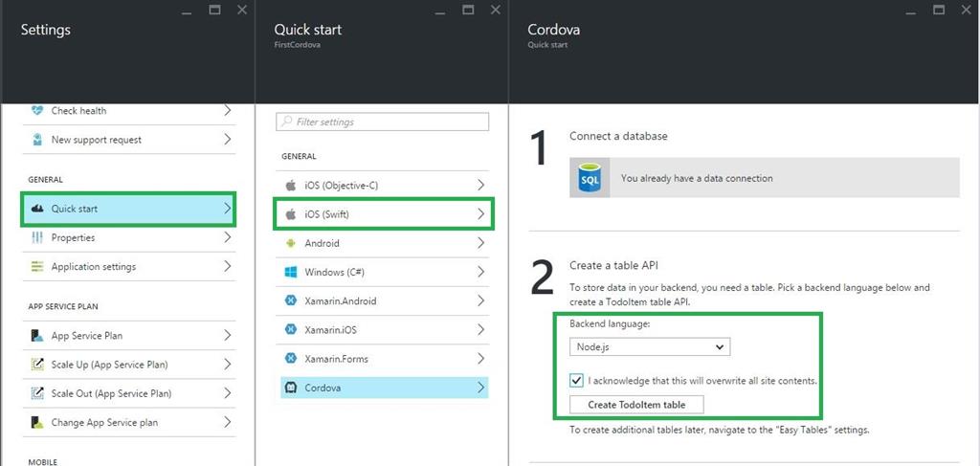This screenshot has width=980, height=466.
Task: Click the Windows (C#) logo icon
Action: pyautogui.click(x=291, y=272)
